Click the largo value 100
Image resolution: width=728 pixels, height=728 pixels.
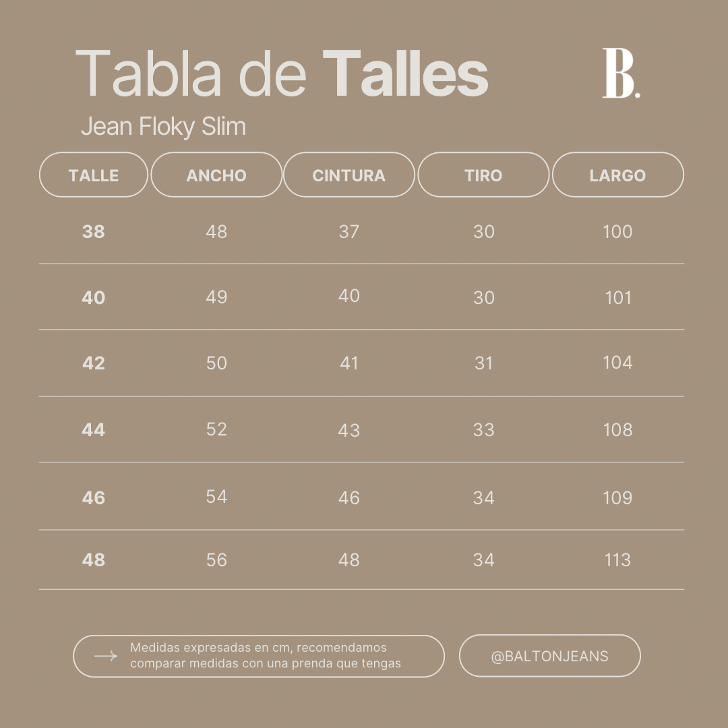[x=617, y=231]
